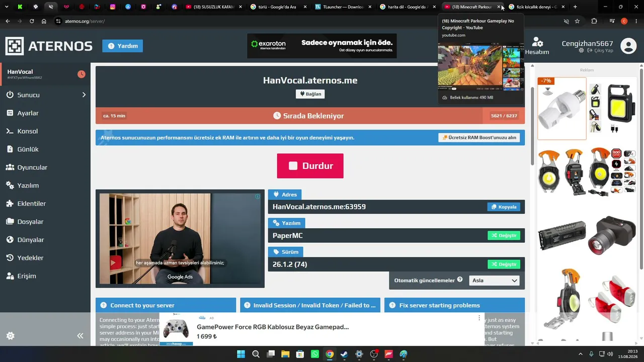Click the motion sensor bulb socket ad thumbnail
644x362 pixels.
[561, 108]
